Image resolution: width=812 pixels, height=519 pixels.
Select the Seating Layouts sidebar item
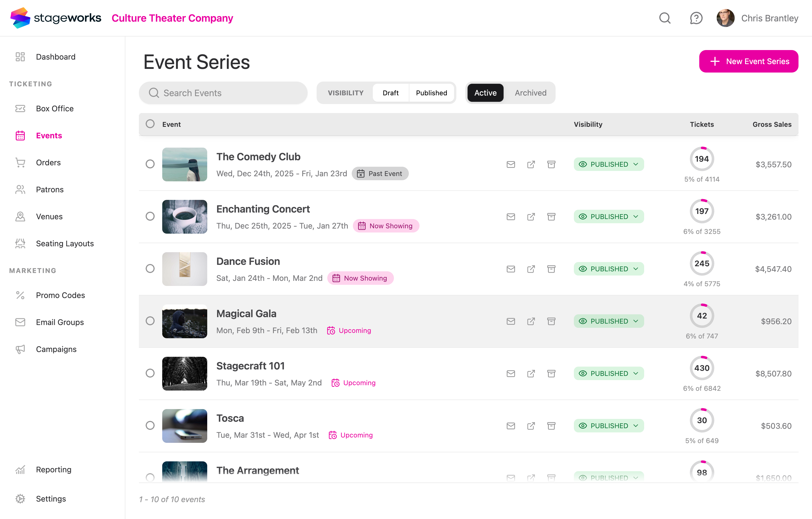pos(65,243)
